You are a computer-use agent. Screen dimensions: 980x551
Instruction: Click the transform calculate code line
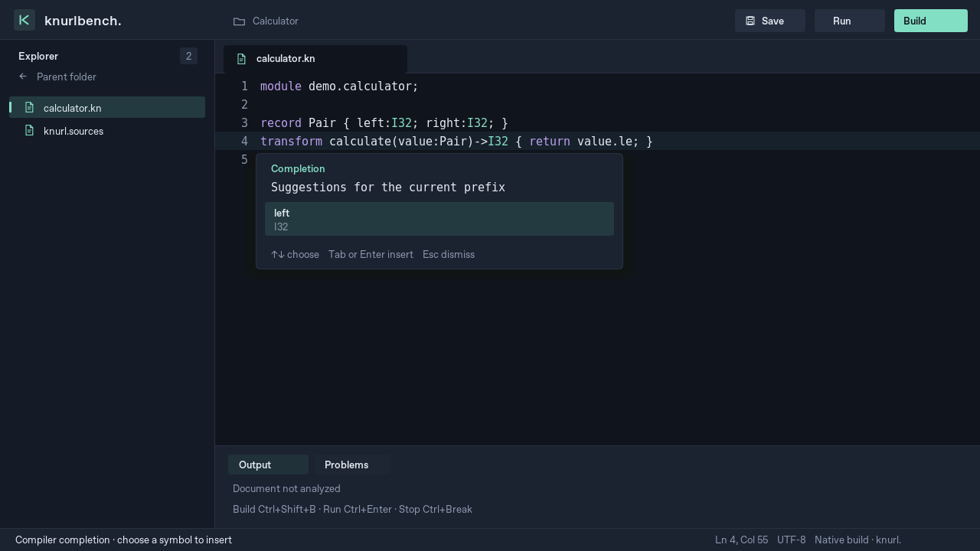tap(456, 142)
